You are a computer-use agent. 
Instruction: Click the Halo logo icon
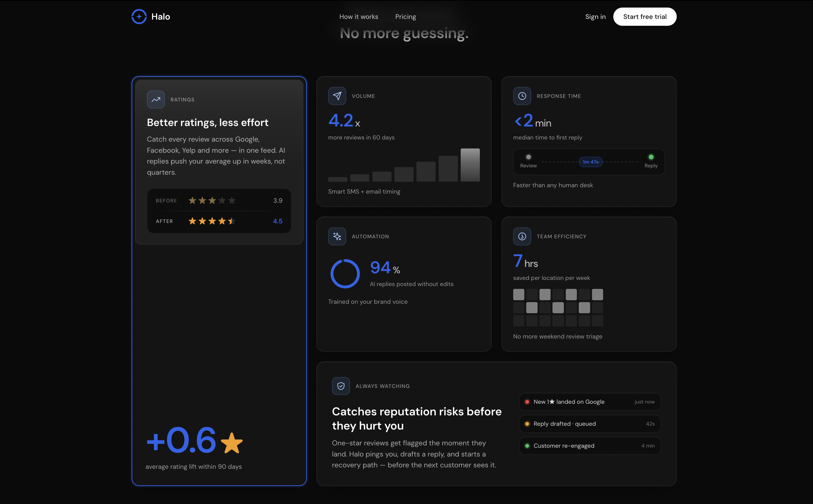pos(139,17)
